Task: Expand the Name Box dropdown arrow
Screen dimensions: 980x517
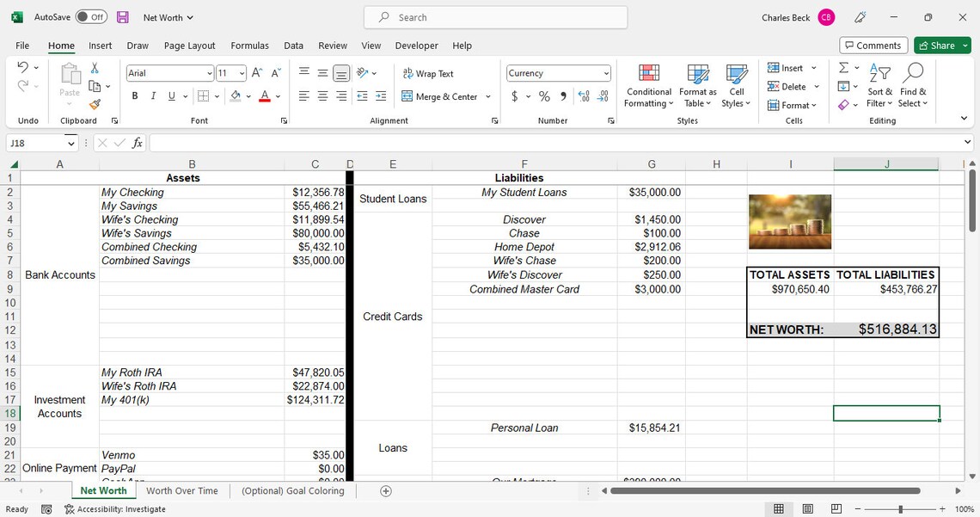Action: click(70, 143)
